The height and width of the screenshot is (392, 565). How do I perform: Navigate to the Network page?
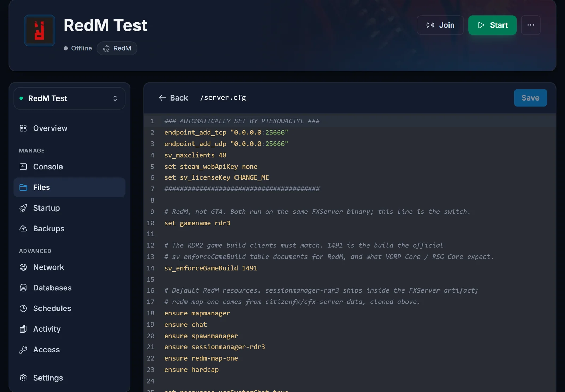click(70, 267)
